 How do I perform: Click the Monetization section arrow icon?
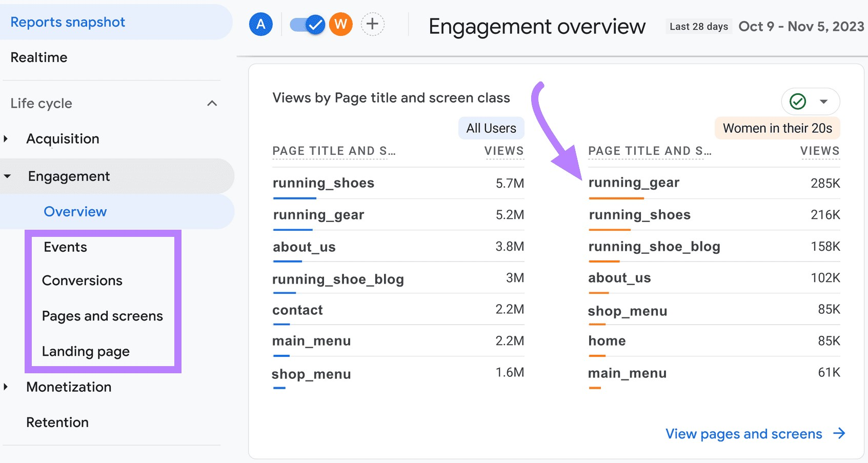point(6,387)
